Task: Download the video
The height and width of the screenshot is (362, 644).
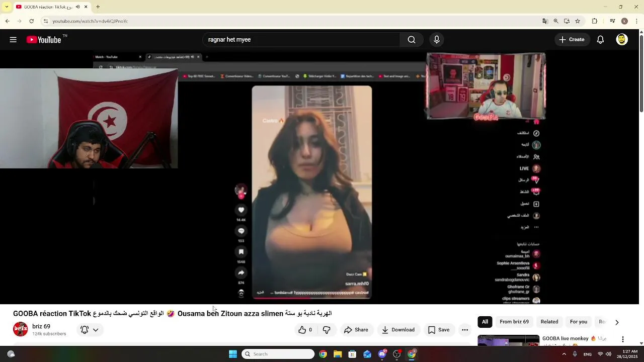Action: (x=398, y=330)
